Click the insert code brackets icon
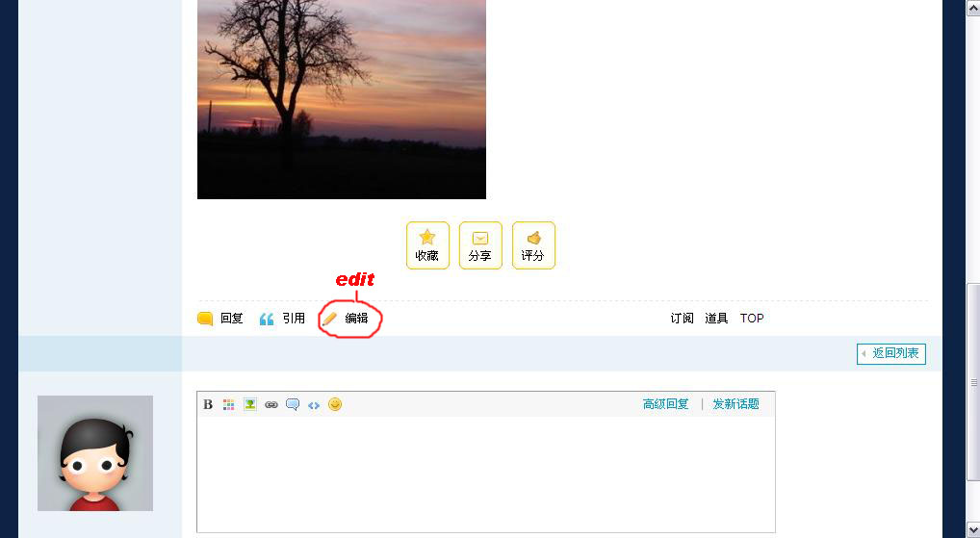 314,405
